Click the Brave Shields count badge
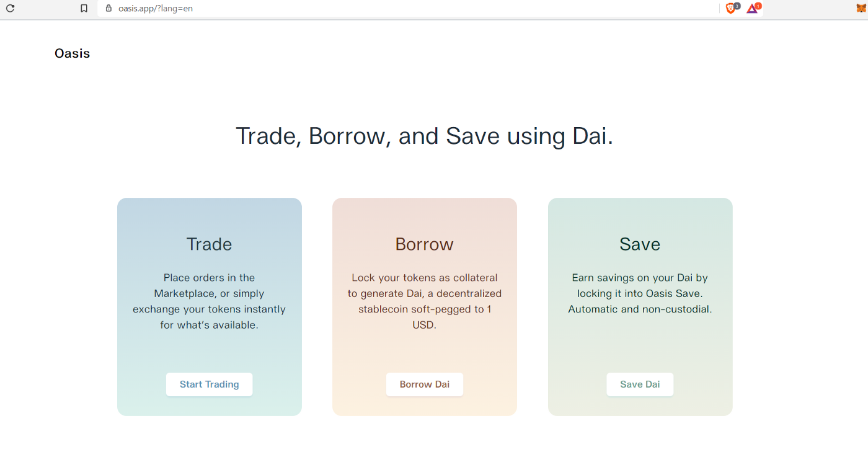Screen dimensions: 868x475 point(737,6)
